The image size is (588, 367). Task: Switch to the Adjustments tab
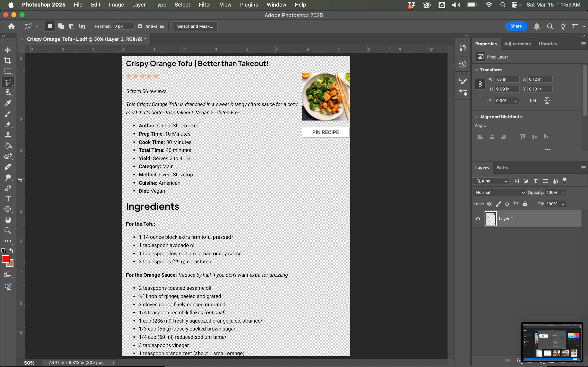(517, 44)
